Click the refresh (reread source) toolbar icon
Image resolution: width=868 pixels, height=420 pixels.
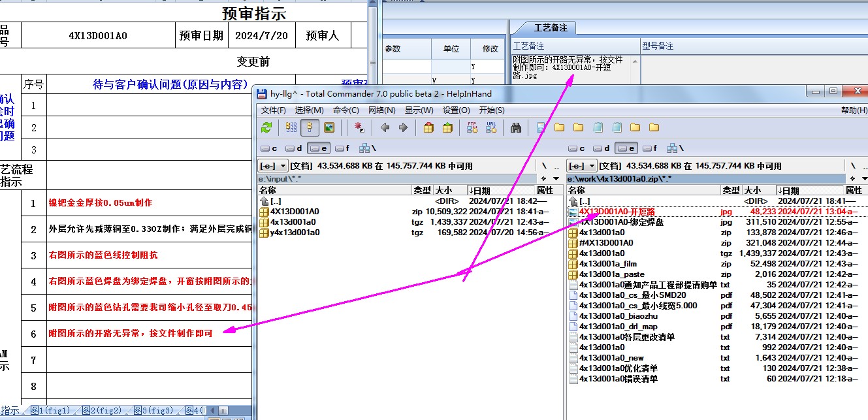[266, 127]
